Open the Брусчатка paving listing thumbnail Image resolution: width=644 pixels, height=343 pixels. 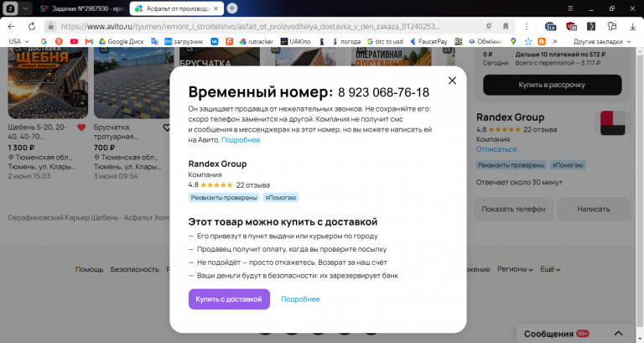(133, 83)
